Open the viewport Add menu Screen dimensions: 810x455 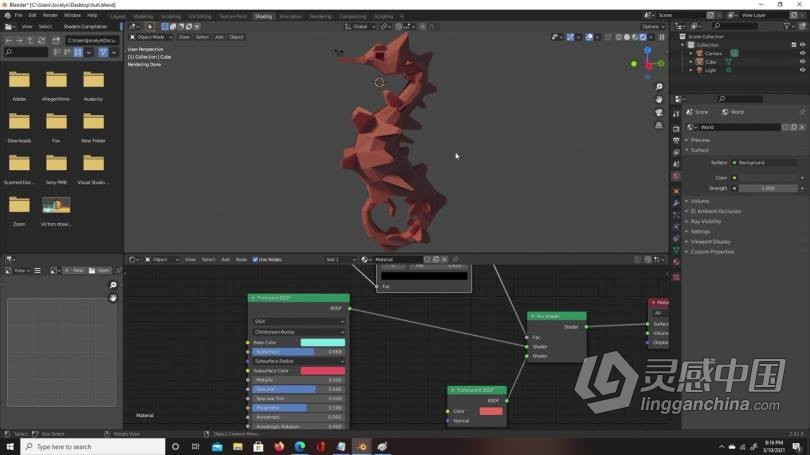(219, 37)
